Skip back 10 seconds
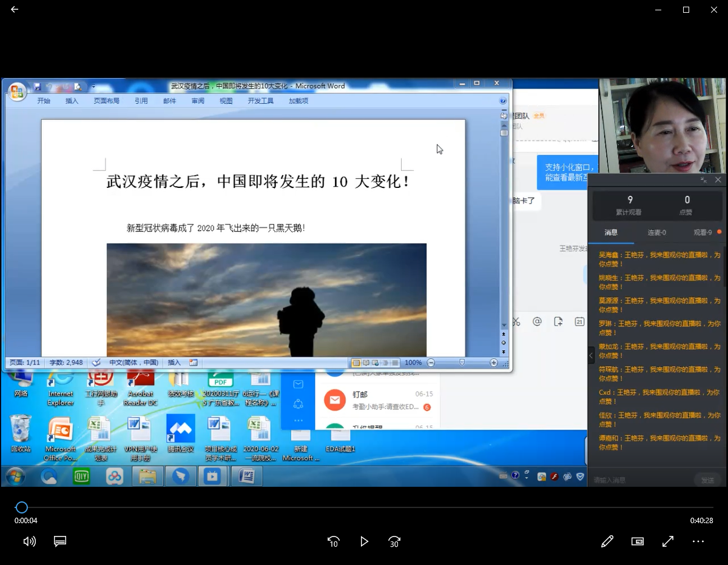The height and width of the screenshot is (565, 728). pos(333,541)
